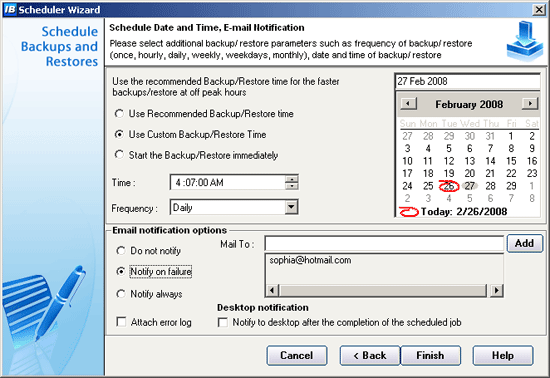The height and width of the screenshot is (378, 550).
Task: Select February 13 in the calendar
Action: point(470,161)
